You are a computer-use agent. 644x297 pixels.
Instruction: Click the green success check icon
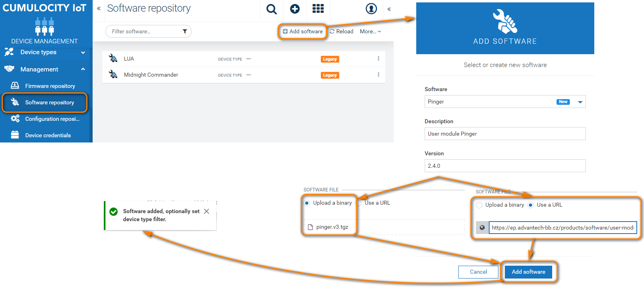[113, 212]
